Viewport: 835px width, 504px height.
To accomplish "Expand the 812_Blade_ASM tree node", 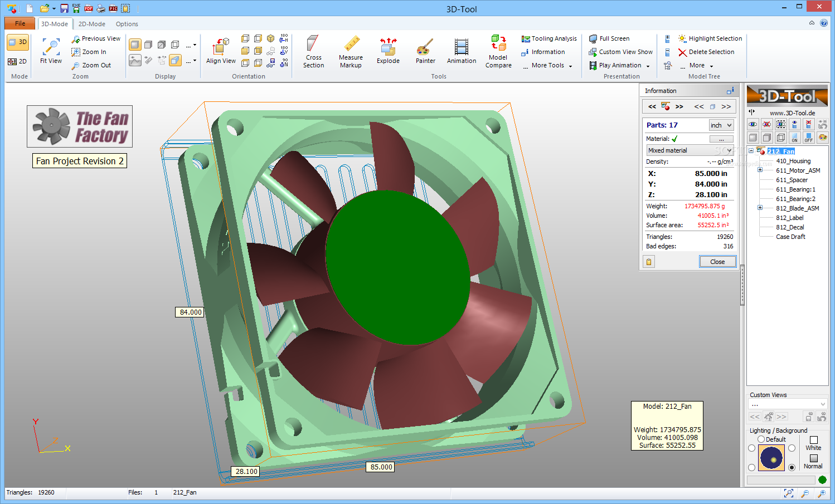I will coord(760,208).
